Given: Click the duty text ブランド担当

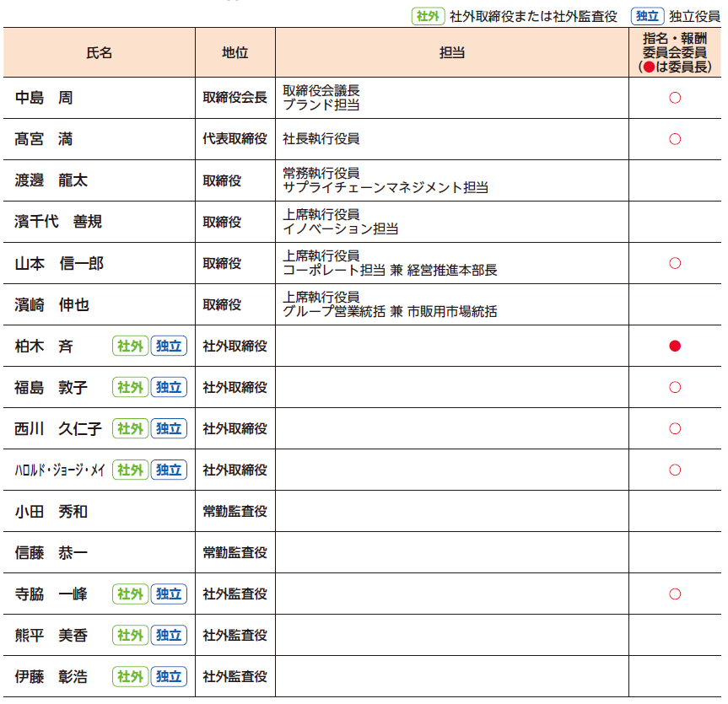Looking at the screenshot, I should (321, 105).
